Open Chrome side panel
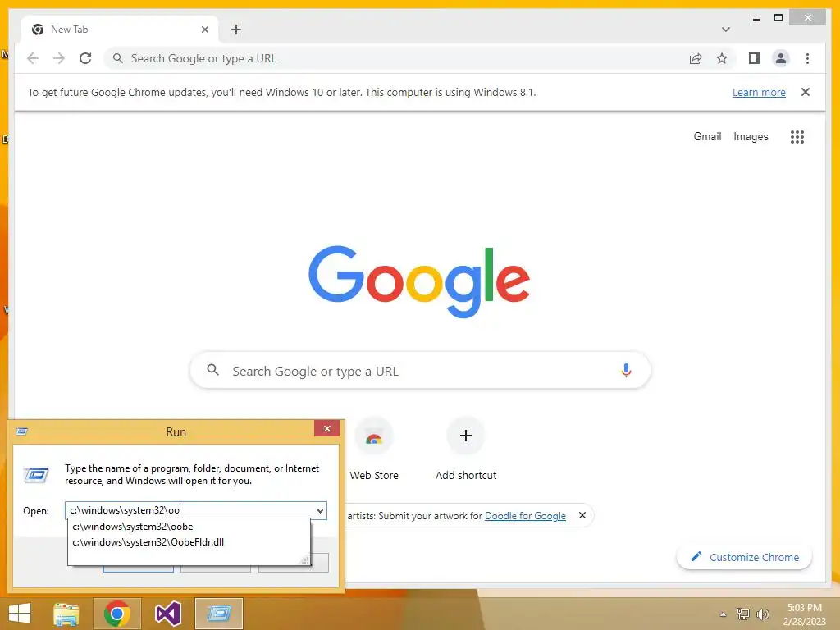This screenshot has width=840, height=630. click(x=755, y=58)
